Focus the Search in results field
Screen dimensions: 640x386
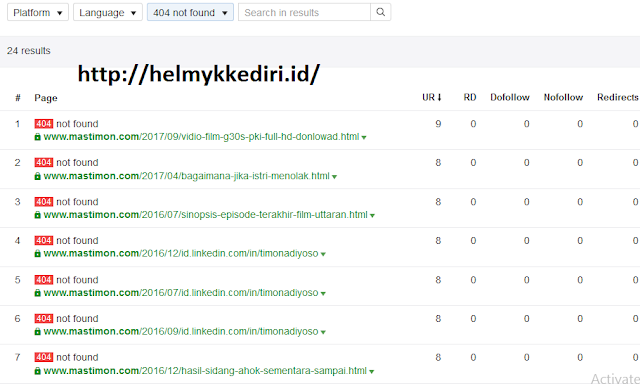point(304,12)
